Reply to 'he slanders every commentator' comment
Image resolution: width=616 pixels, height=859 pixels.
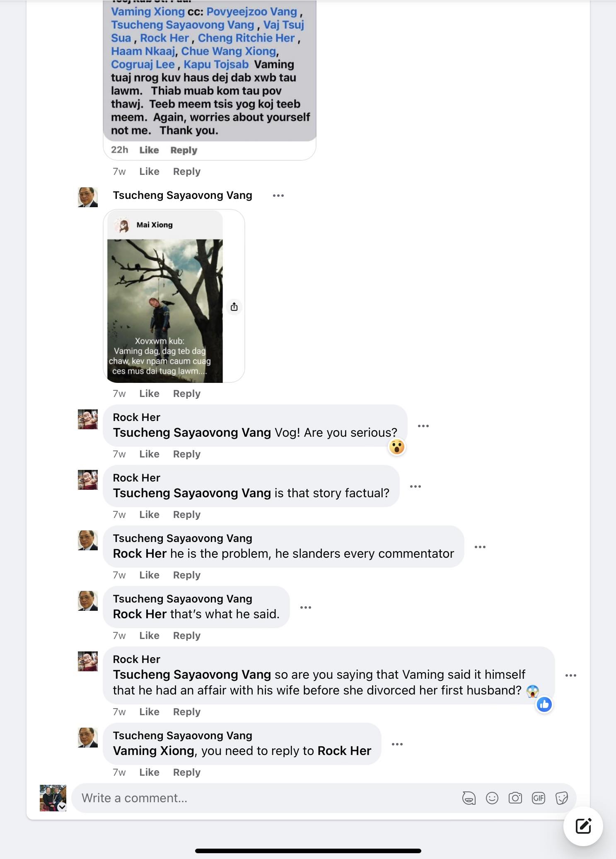pos(187,575)
